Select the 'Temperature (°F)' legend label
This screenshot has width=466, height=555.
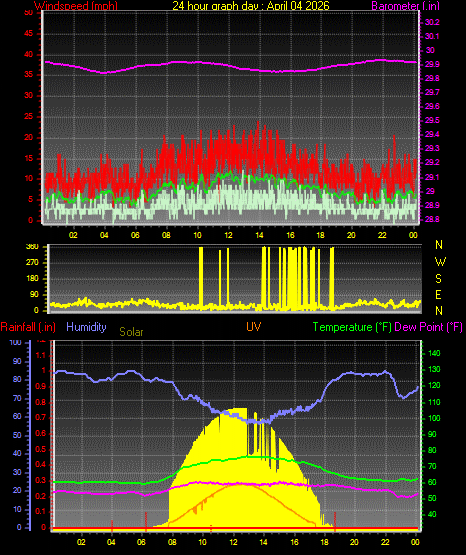[352, 327]
